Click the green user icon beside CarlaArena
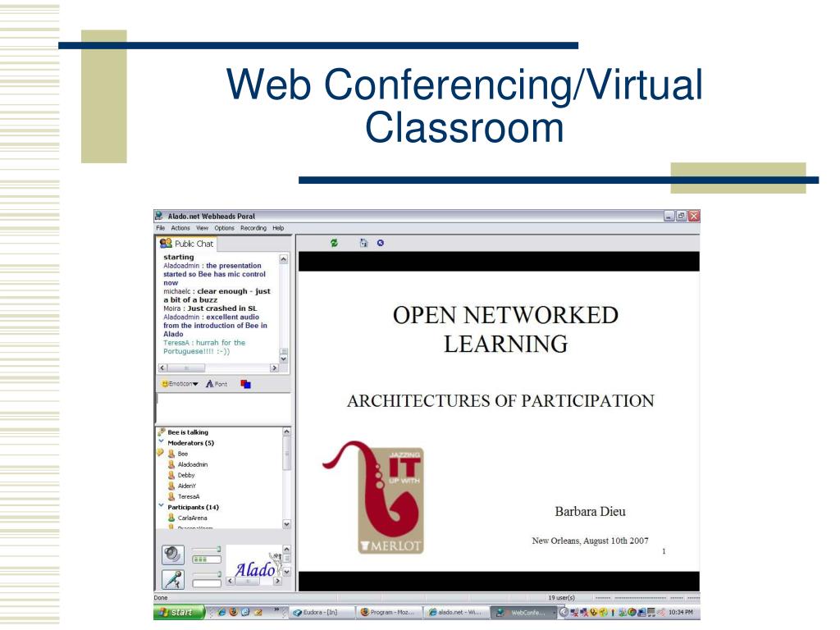This screenshot has height=630, width=840. [x=171, y=518]
